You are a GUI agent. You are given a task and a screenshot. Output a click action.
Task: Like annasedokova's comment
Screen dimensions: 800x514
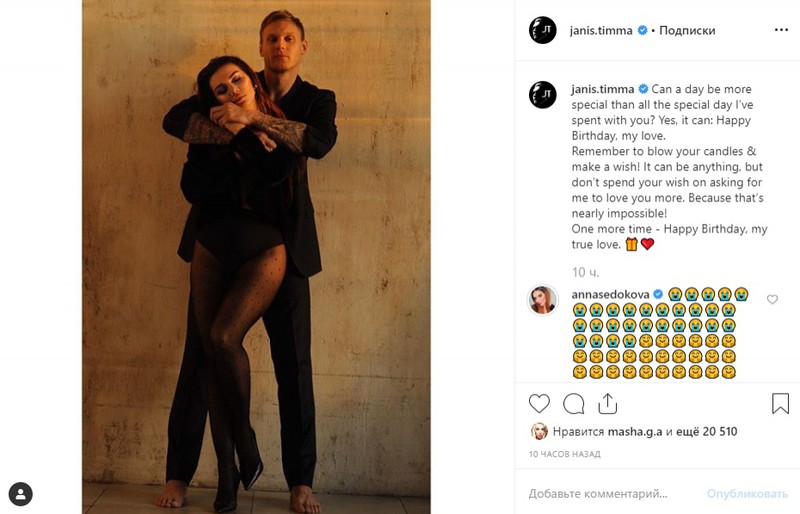pos(772,299)
